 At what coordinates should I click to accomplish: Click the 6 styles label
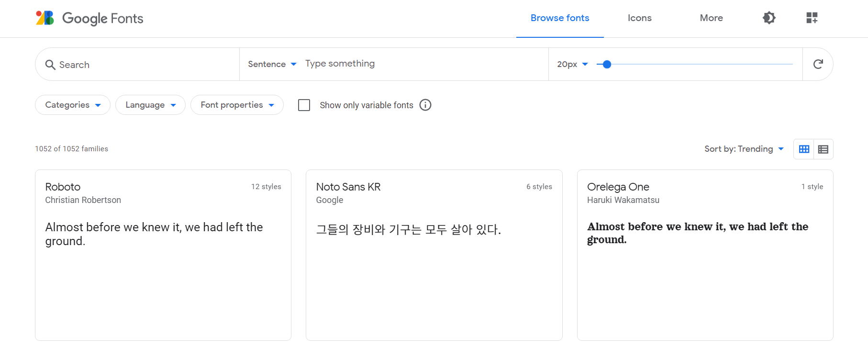539,187
